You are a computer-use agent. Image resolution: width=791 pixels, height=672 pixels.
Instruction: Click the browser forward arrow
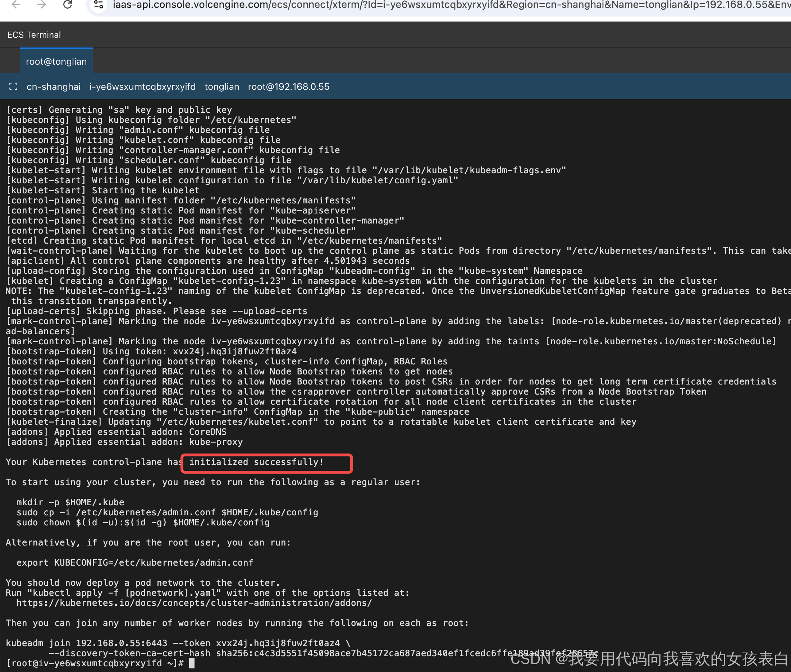[42, 5]
